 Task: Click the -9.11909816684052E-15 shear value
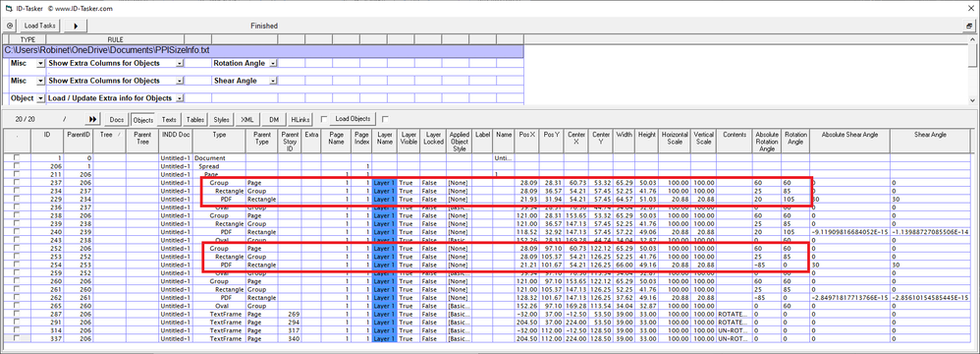coord(849,231)
